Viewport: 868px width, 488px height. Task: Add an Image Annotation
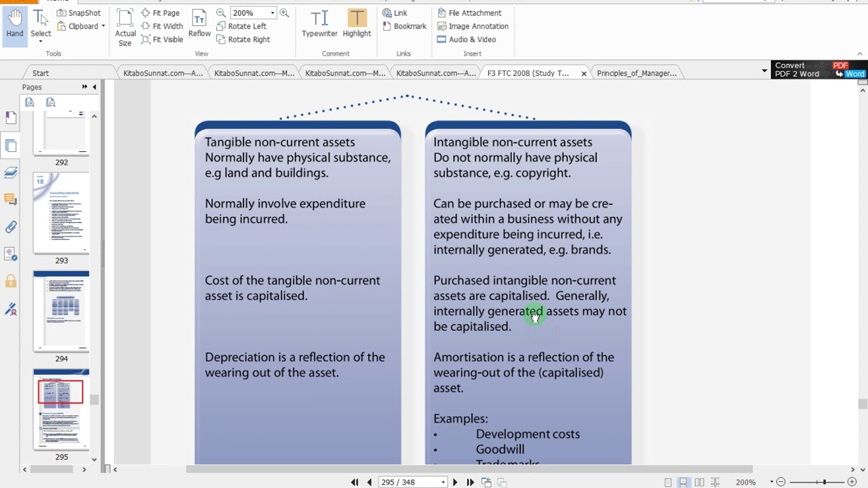click(x=473, y=26)
